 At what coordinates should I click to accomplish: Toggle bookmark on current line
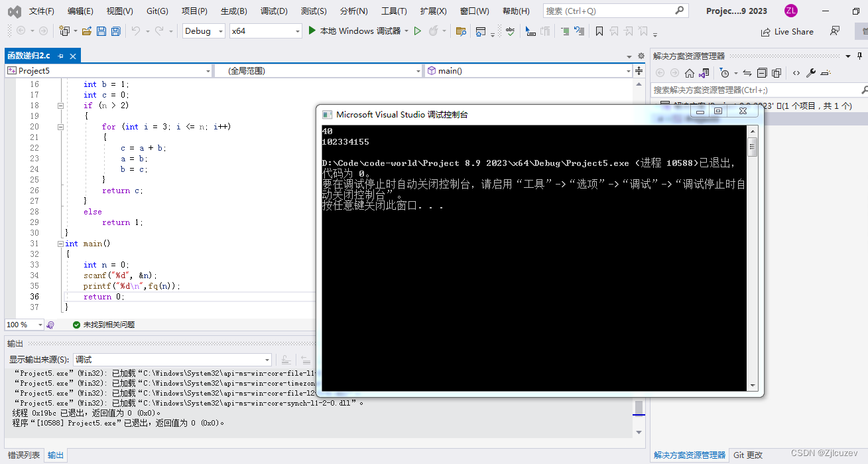click(599, 31)
